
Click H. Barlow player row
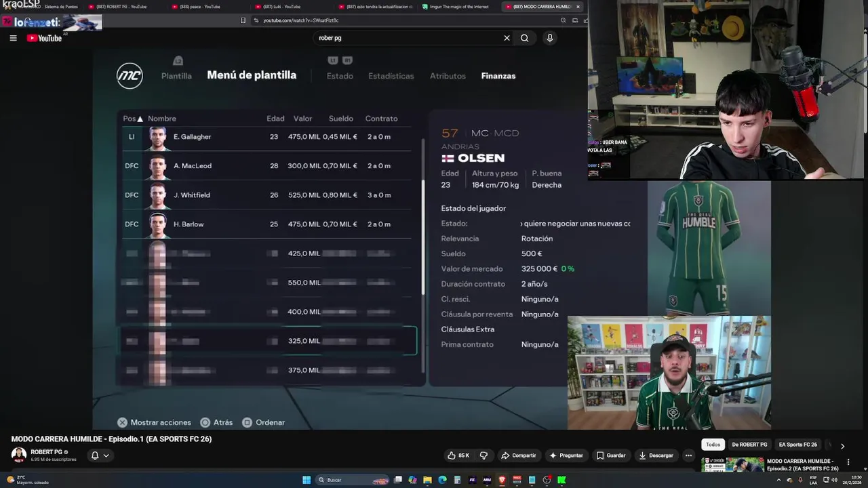[x=267, y=224]
